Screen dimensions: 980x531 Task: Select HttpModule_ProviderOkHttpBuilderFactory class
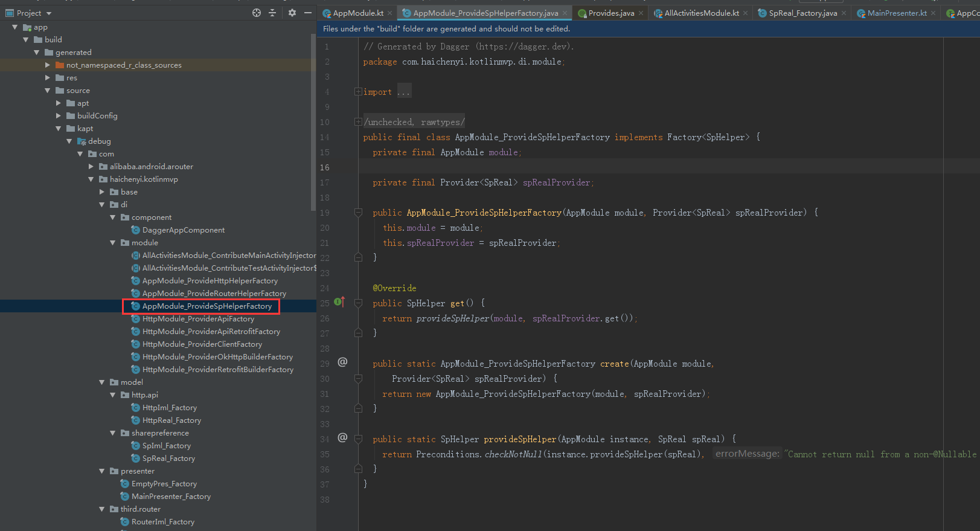pos(217,357)
